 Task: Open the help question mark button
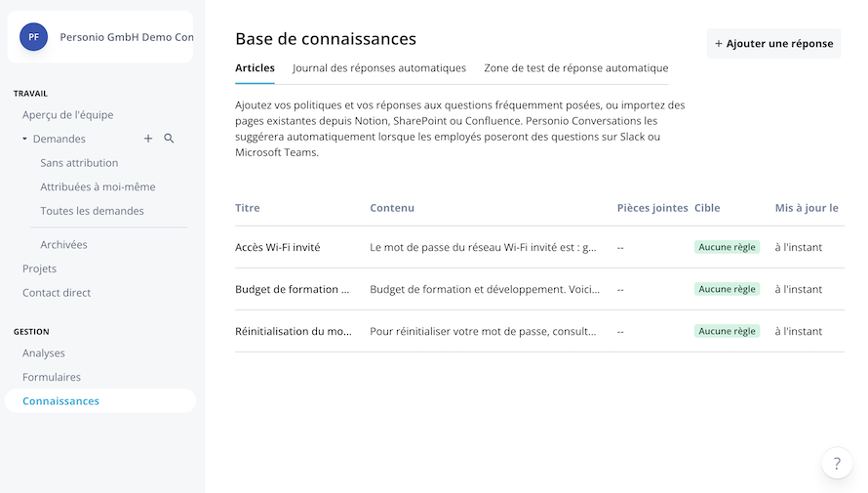pyautogui.click(x=837, y=464)
